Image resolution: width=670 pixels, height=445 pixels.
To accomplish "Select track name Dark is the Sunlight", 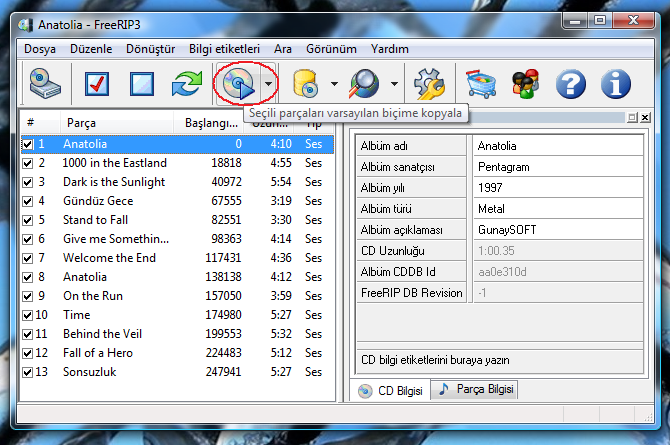I will coord(114,182).
